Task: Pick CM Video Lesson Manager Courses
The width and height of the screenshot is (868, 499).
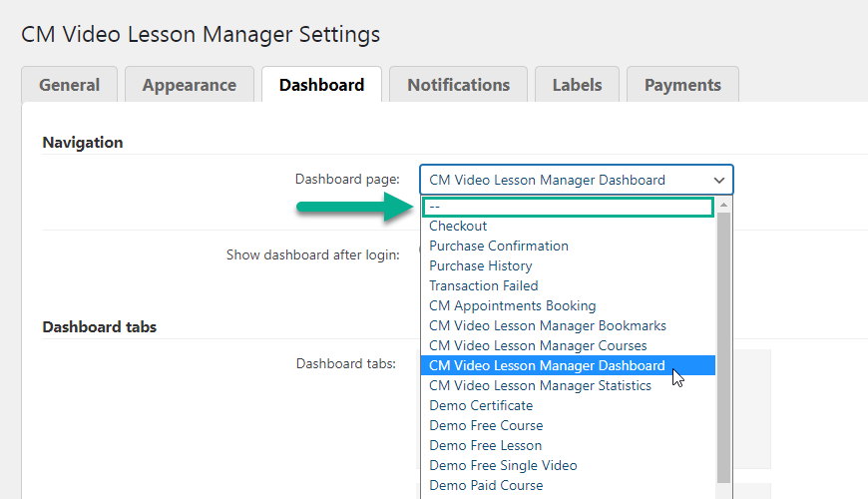Action: pyautogui.click(x=568, y=345)
